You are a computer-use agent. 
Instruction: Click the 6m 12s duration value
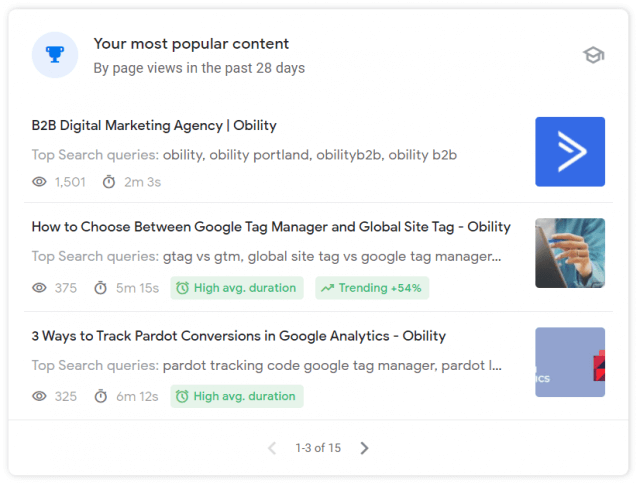137,396
